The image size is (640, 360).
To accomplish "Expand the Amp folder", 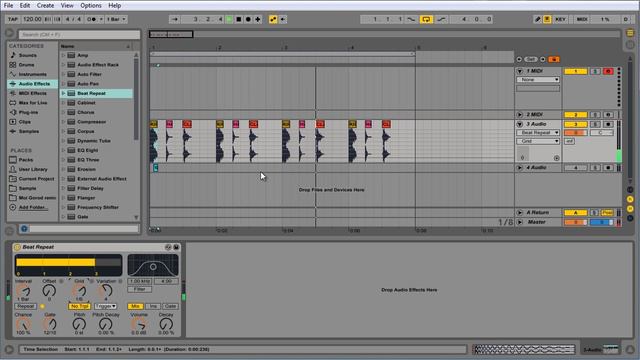I will click(x=63, y=55).
